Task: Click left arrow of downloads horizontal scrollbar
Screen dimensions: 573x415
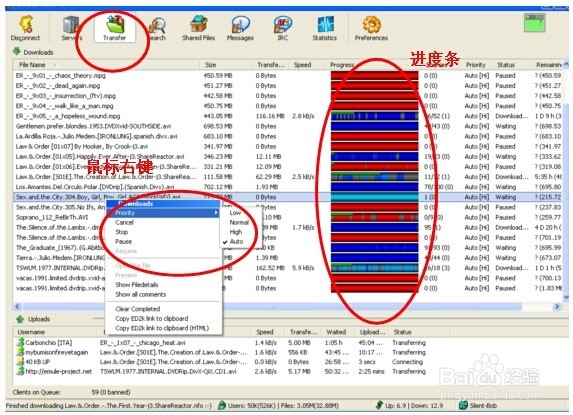Action: click(x=17, y=307)
